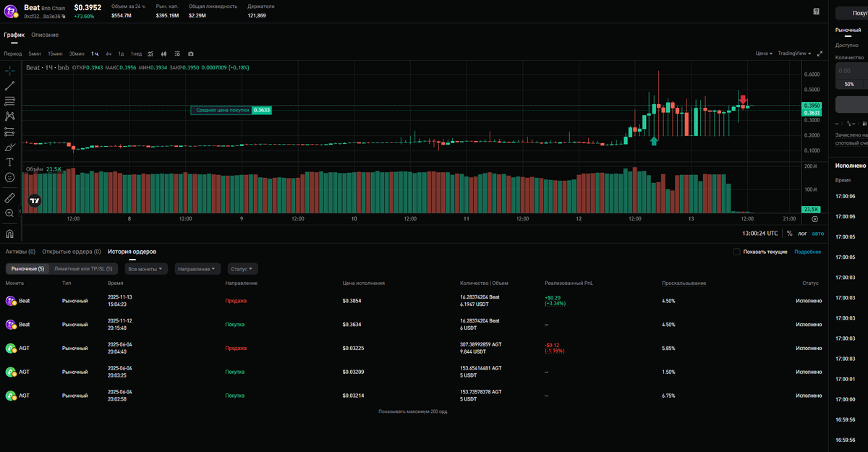Open the indicators menu icon

tap(150, 54)
